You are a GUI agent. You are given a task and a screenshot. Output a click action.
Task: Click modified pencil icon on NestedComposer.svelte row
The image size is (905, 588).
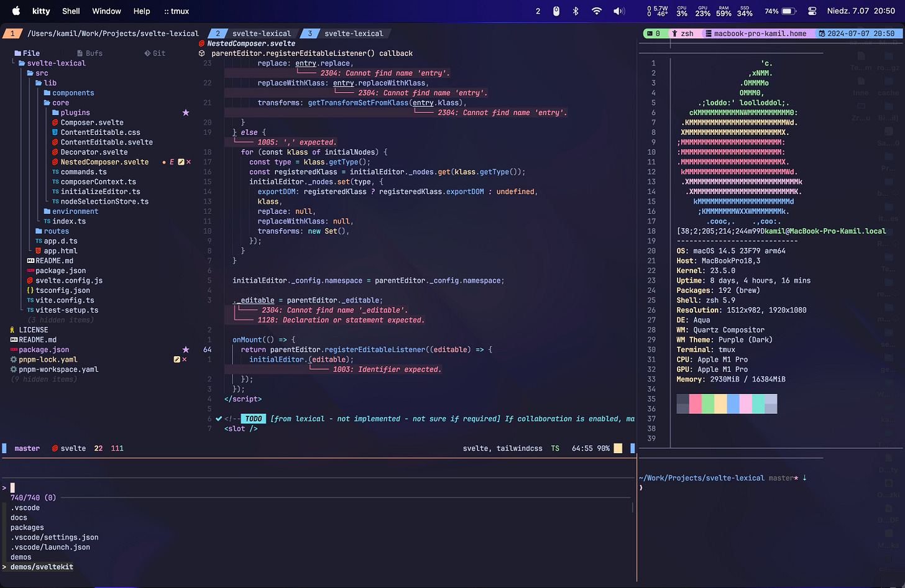[x=181, y=162]
